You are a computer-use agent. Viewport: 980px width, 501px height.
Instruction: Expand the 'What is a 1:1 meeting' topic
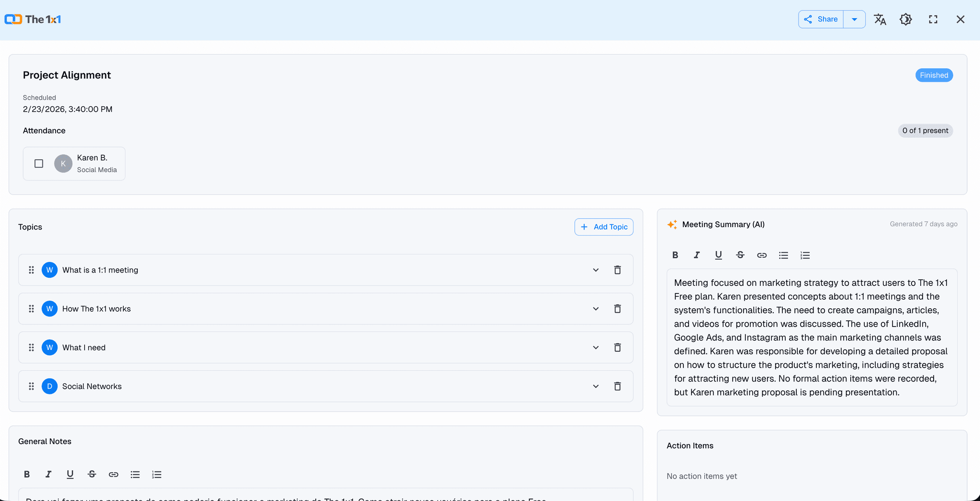[596, 270]
